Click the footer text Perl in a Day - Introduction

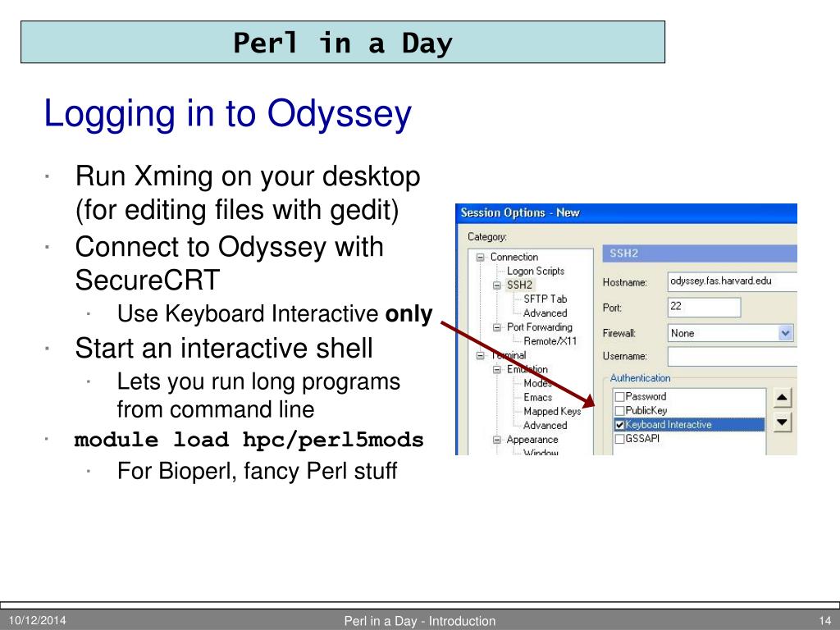click(x=419, y=621)
